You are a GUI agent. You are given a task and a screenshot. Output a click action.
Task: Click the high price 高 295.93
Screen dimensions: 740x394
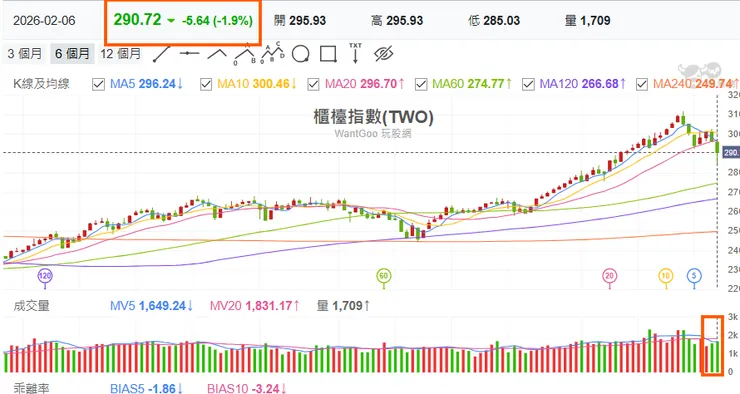pyautogui.click(x=397, y=21)
